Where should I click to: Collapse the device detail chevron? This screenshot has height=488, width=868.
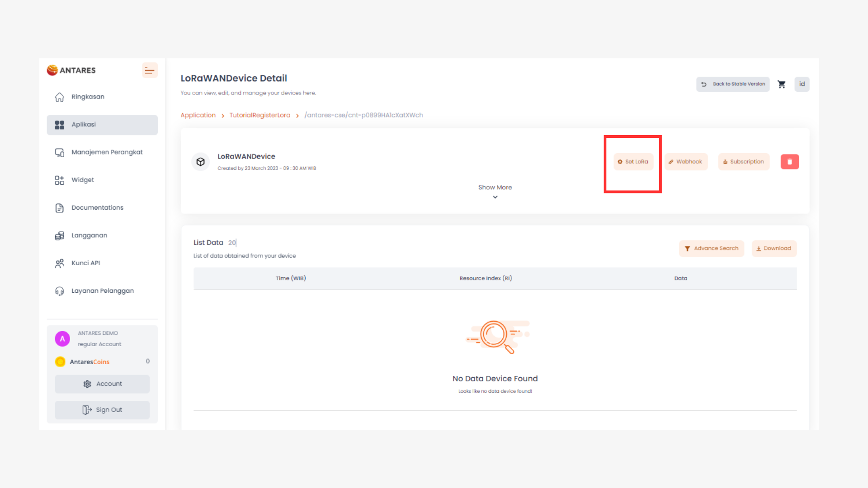coord(495,197)
